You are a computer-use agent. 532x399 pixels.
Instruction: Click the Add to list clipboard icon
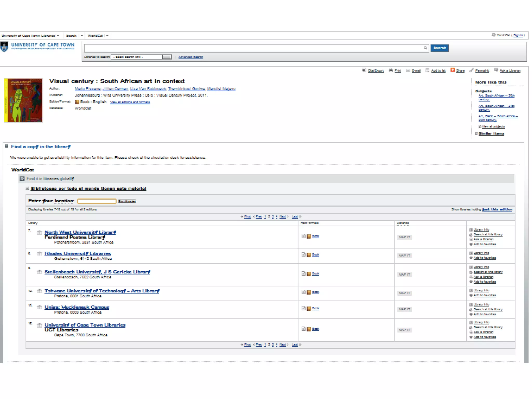(427, 70)
